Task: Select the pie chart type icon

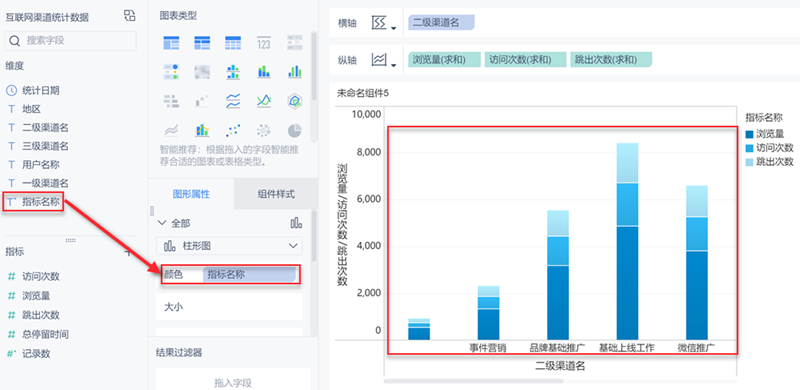Action: tap(294, 131)
